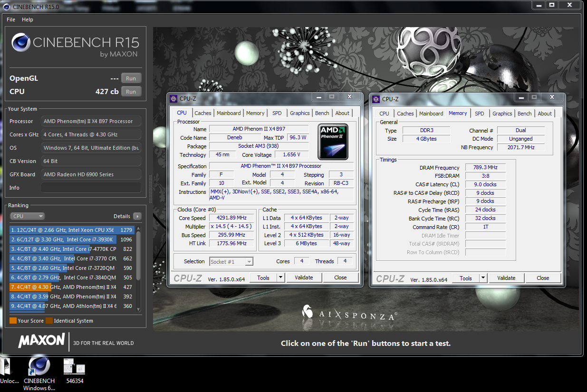Switch to Caches tab in right CPU-Z
This screenshot has width=587, height=392.
[x=405, y=114]
